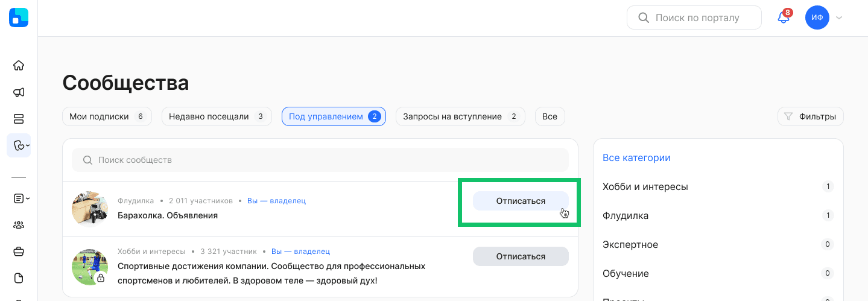The image size is (868, 301).
Task: Click the portal logo icon
Action: [19, 17]
